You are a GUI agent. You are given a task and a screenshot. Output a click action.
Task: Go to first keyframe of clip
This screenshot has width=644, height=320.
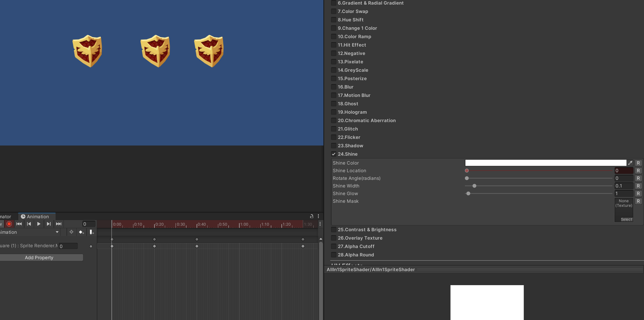(x=19, y=224)
